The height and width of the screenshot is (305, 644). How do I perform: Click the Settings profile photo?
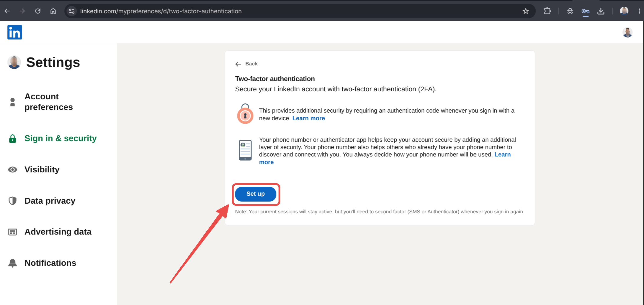pos(14,62)
